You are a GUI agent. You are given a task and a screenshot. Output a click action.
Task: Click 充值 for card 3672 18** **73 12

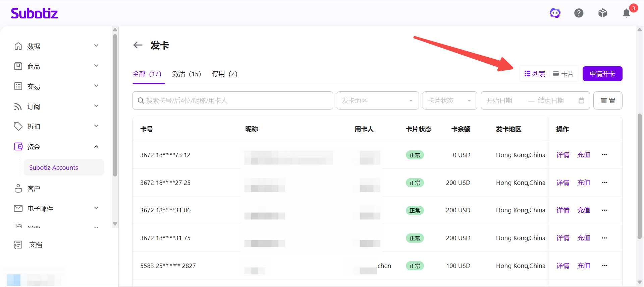point(584,155)
